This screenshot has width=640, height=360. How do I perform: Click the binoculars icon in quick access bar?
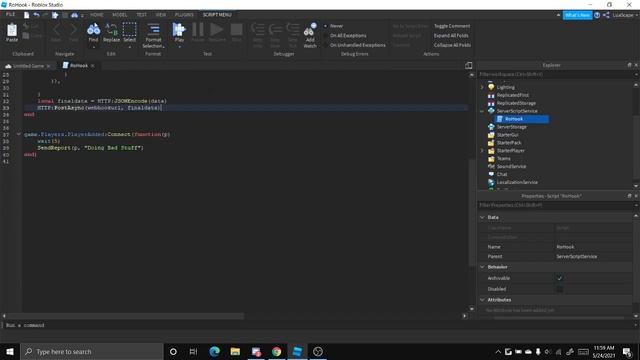pyautogui.click(x=74, y=15)
